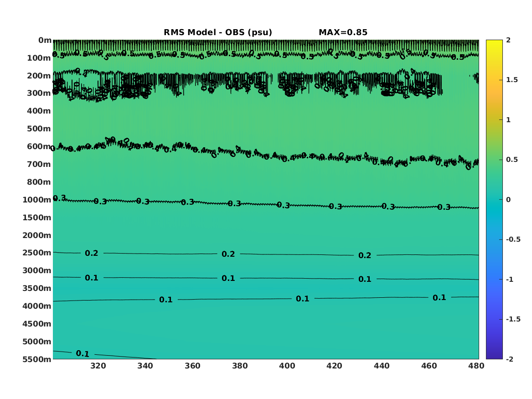
Task: Click the '320' x-axis tick label
Action: pos(98,366)
